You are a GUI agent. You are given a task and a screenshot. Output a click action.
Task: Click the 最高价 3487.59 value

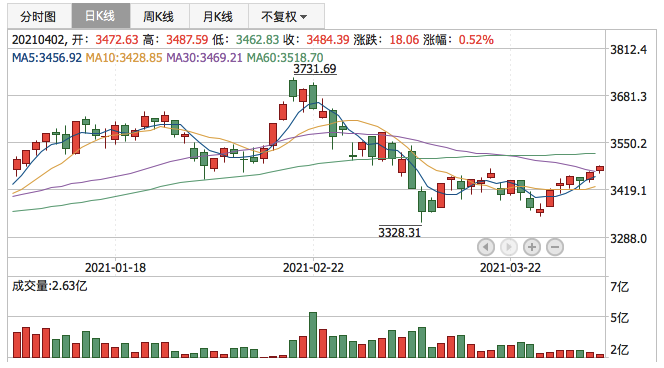point(187,40)
